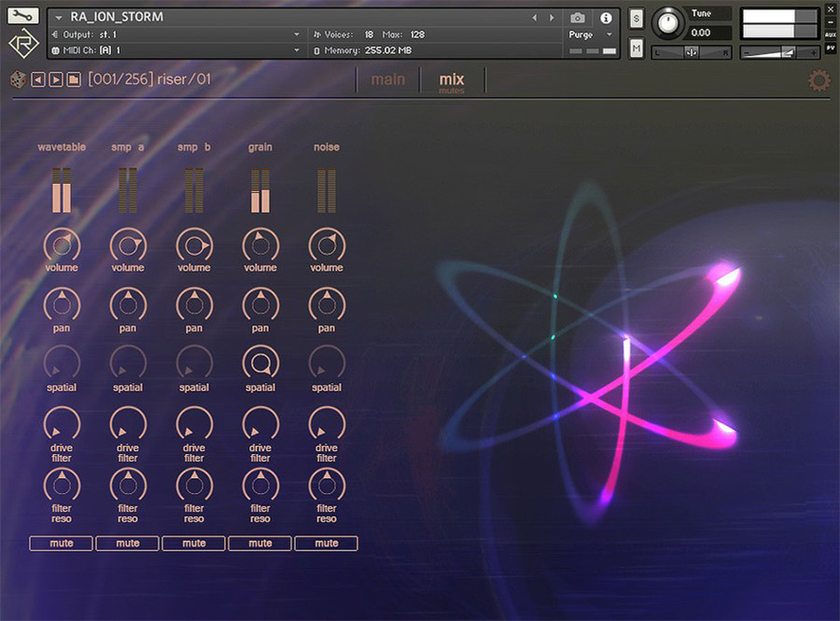Adjust the instrument pan slider in header

pyautogui.click(x=691, y=52)
